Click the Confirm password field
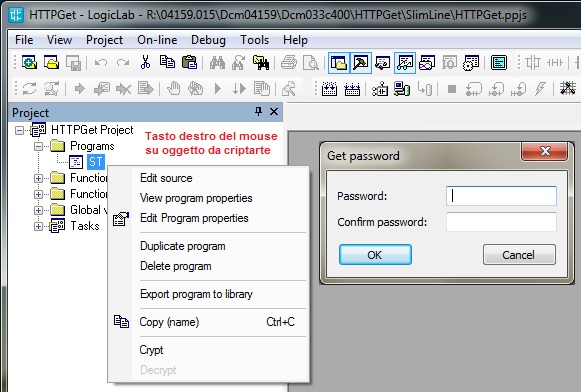This screenshot has height=392, width=581. point(501,222)
